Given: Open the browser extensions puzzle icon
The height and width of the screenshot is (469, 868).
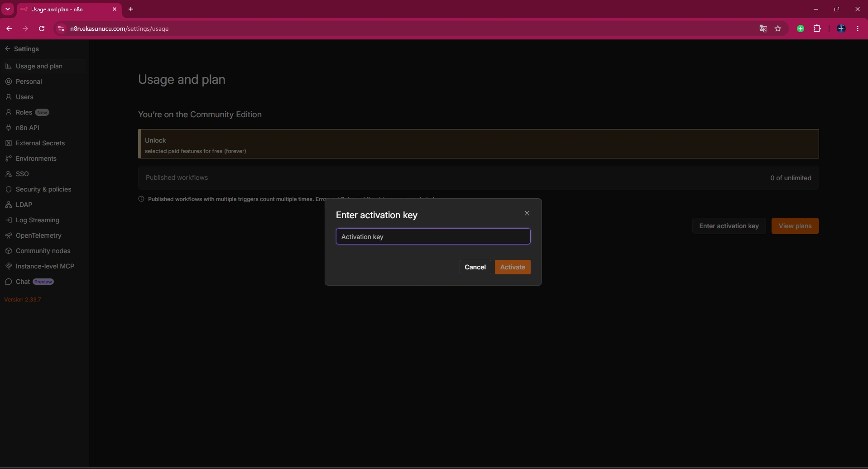Looking at the screenshot, I should [817, 29].
